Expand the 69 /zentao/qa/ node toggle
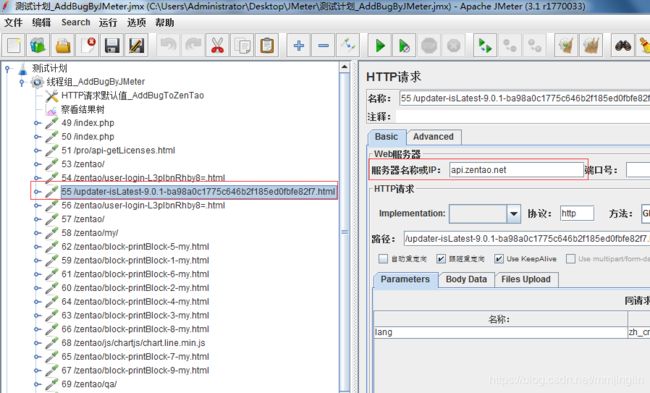Screen dimensions: 650x393 click(x=37, y=384)
